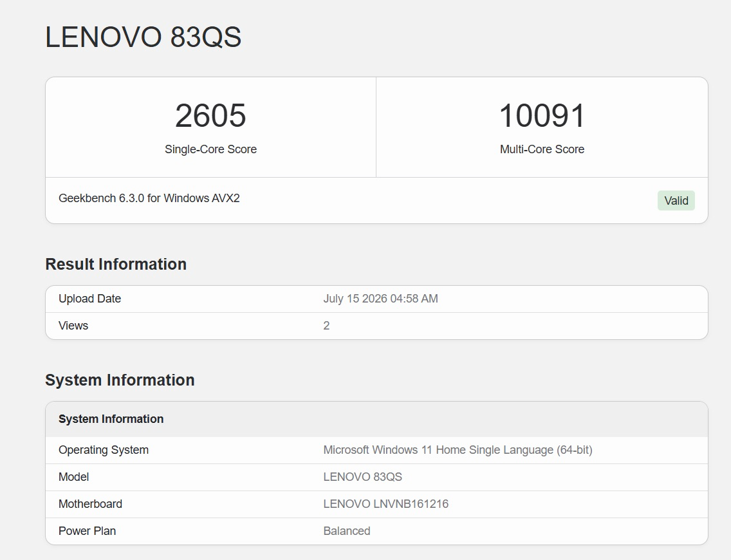The height and width of the screenshot is (560, 731).
Task: Select the Balanced power plan value
Action: click(x=347, y=531)
